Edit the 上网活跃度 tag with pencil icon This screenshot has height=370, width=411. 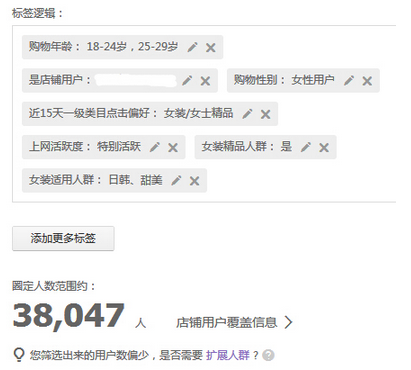(155, 147)
